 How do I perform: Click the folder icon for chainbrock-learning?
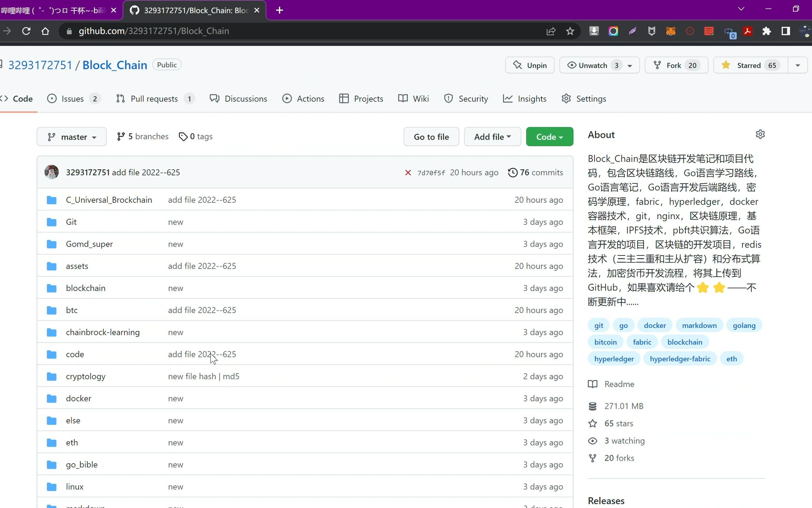tap(51, 332)
